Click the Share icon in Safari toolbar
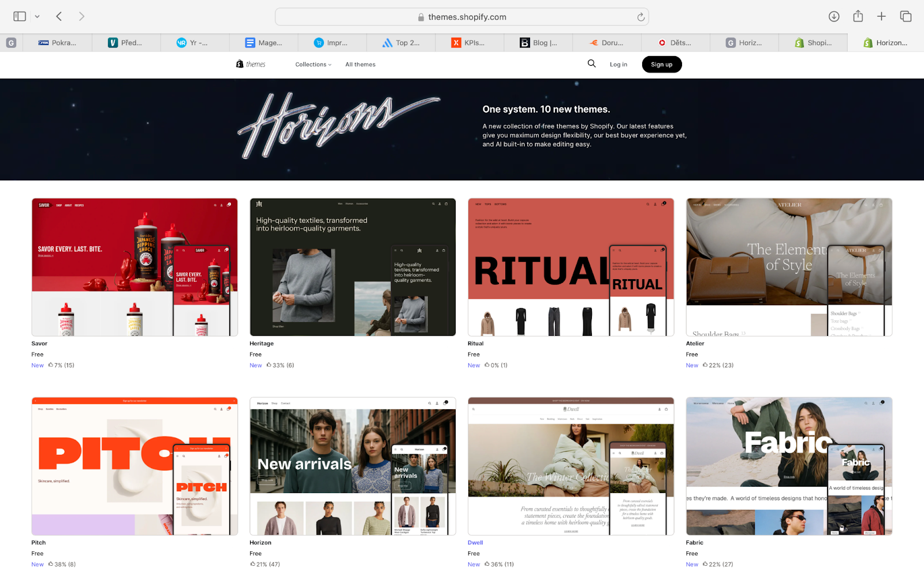The width and height of the screenshot is (924, 578). pos(858,16)
